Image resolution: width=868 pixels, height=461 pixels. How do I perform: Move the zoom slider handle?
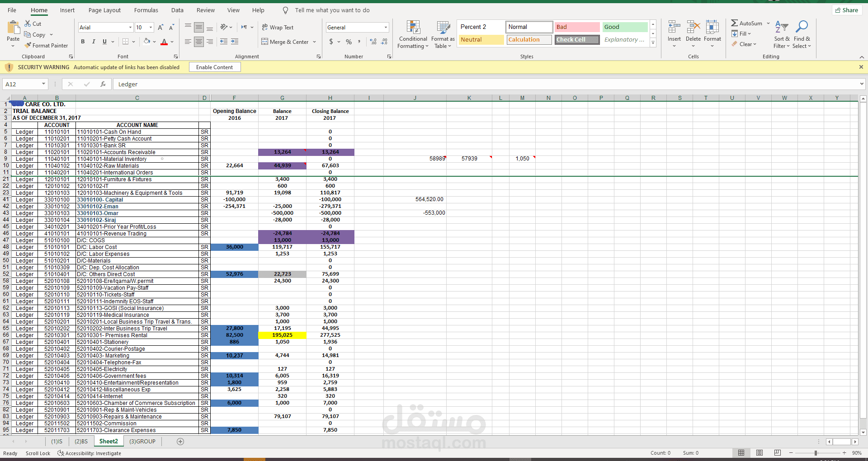point(816,453)
